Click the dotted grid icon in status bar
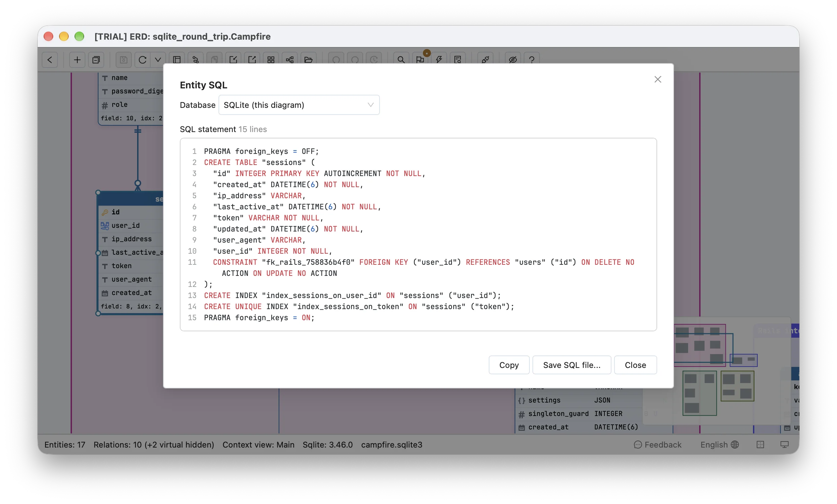The width and height of the screenshot is (837, 504). click(760, 445)
